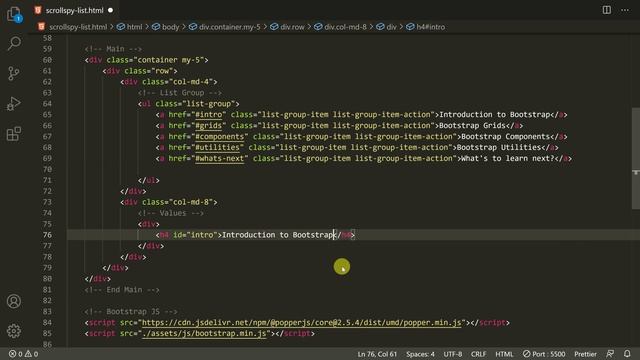This screenshot has height=360, width=640.
Task: Select h4#intro in breadcrumb
Action: (431, 27)
